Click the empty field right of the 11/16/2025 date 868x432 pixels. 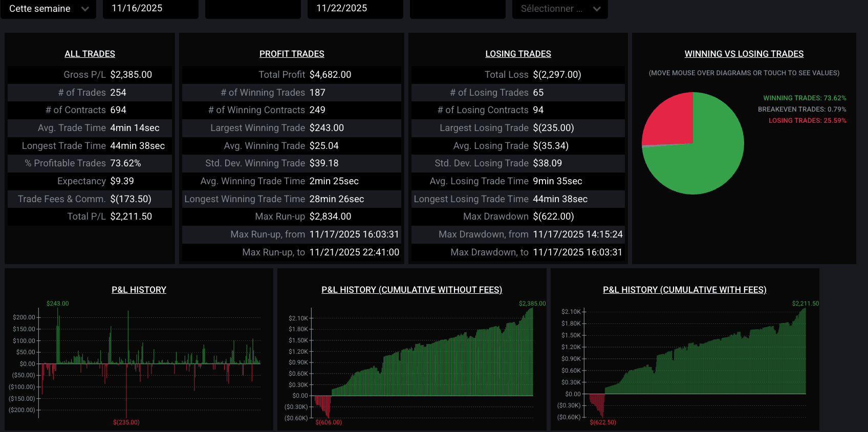[253, 9]
